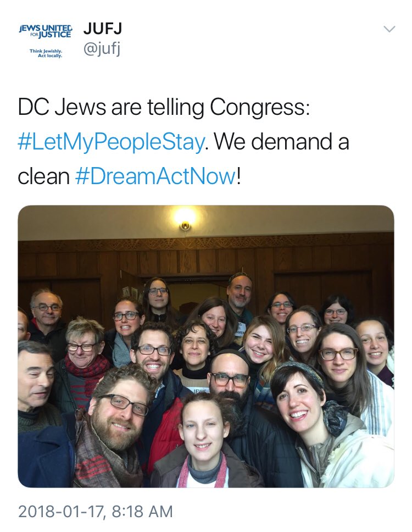Open the #DreamActNow hashtag

click(155, 176)
